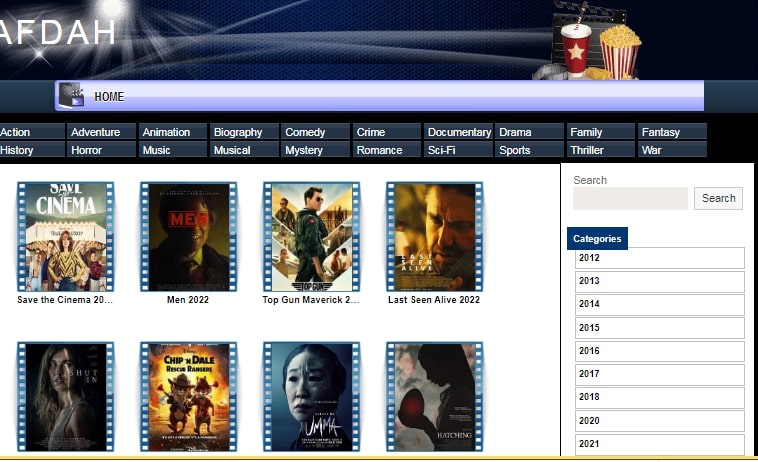Open the Umma movie poster

click(311, 397)
